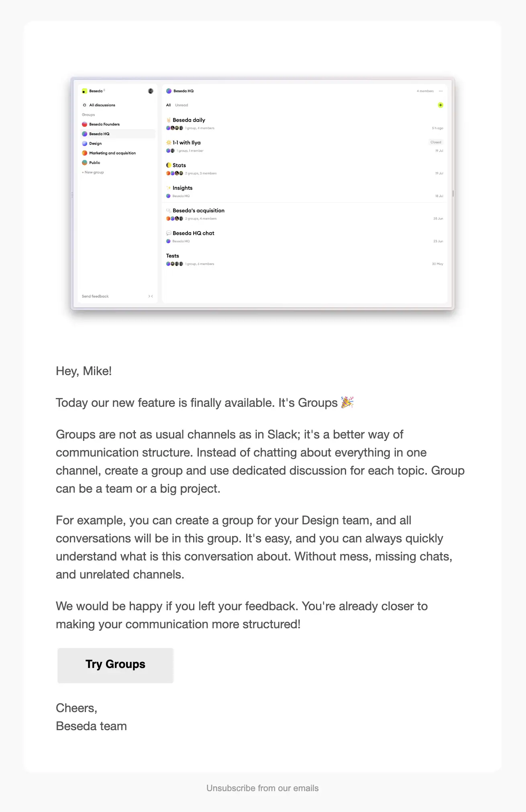Select the All discussions tab
Image resolution: width=526 pixels, height=812 pixels.
click(168, 105)
